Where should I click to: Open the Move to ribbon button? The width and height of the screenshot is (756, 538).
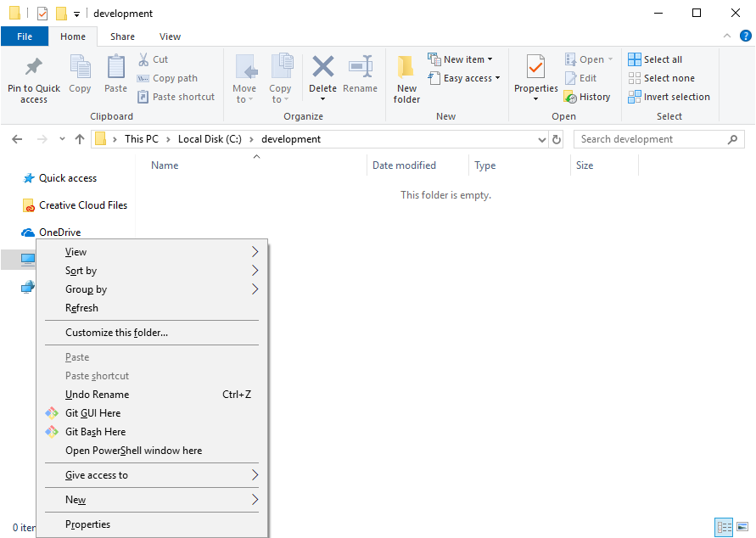(x=244, y=79)
